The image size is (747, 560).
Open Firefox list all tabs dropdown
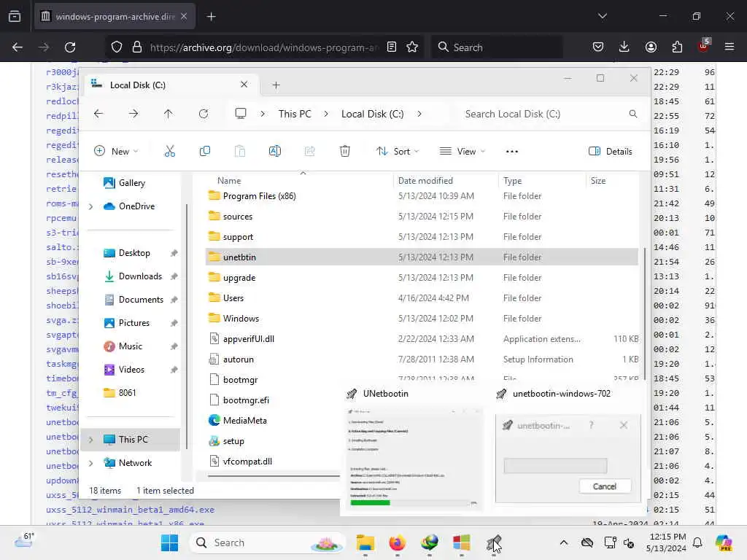pos(602,16)
